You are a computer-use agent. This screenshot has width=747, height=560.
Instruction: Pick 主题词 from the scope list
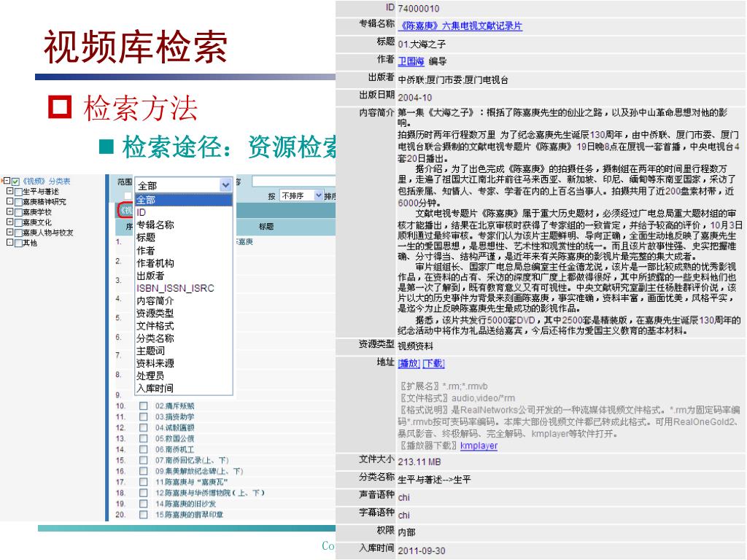(x=184, y=351)
